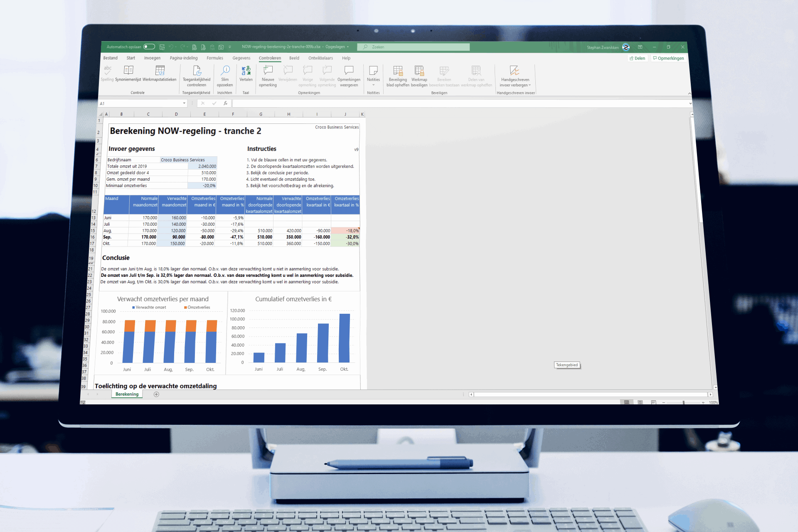798x532 pixels.
Task: Switch to the Invoegen tab
Action: pos(152,58)
